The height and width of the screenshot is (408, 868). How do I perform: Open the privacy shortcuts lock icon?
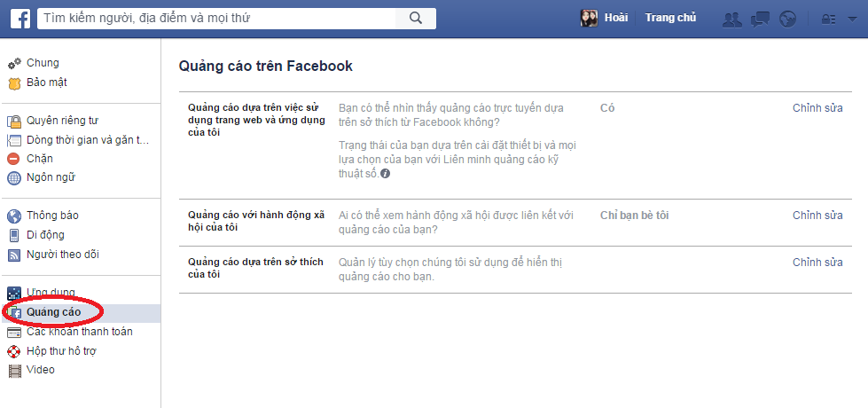coord(829,20)
